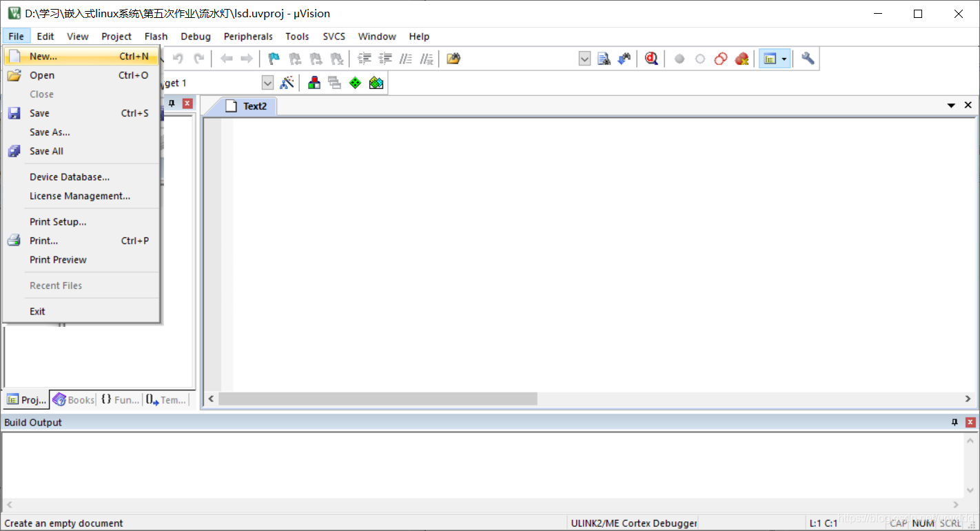Click the Navigate Forwards arrow icon
Screen dimensions: 980x531
[x=246, y=59]
